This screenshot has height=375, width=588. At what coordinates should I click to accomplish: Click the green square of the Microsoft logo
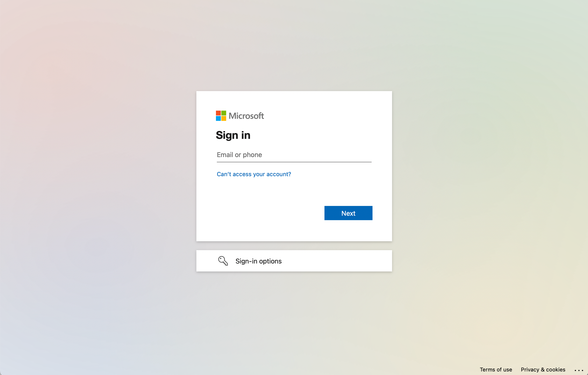(x=224, y=113)
